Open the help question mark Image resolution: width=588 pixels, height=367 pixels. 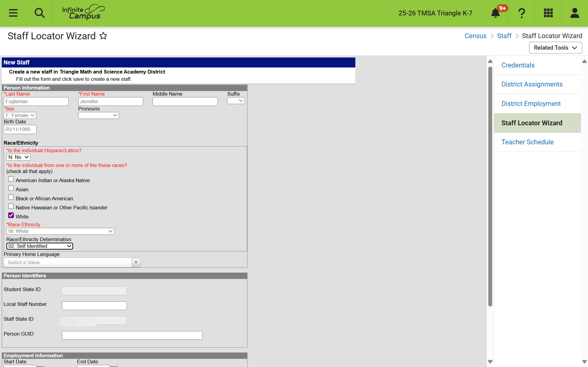(x=522, y=13)
